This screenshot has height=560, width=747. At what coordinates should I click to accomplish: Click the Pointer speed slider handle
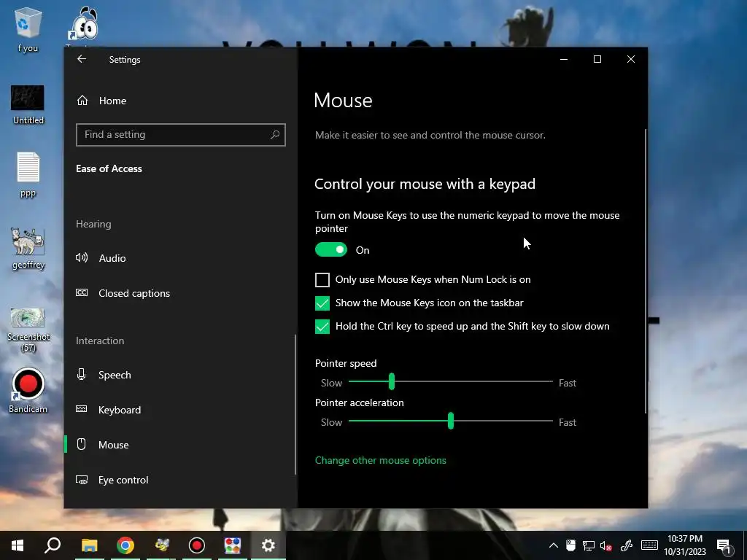[x=392, y=381]
